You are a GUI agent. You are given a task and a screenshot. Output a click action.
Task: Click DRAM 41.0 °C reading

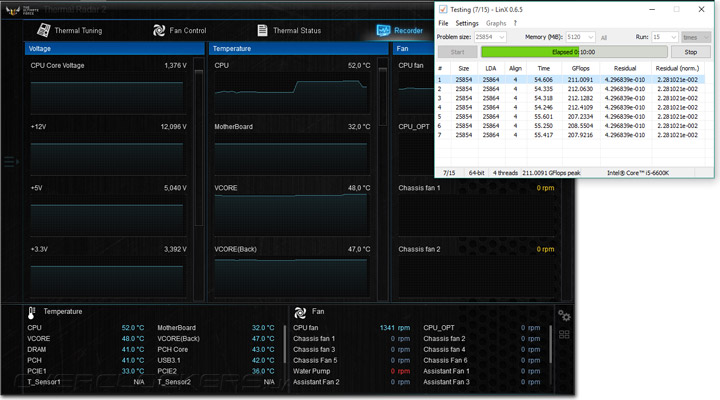point(133,349)
